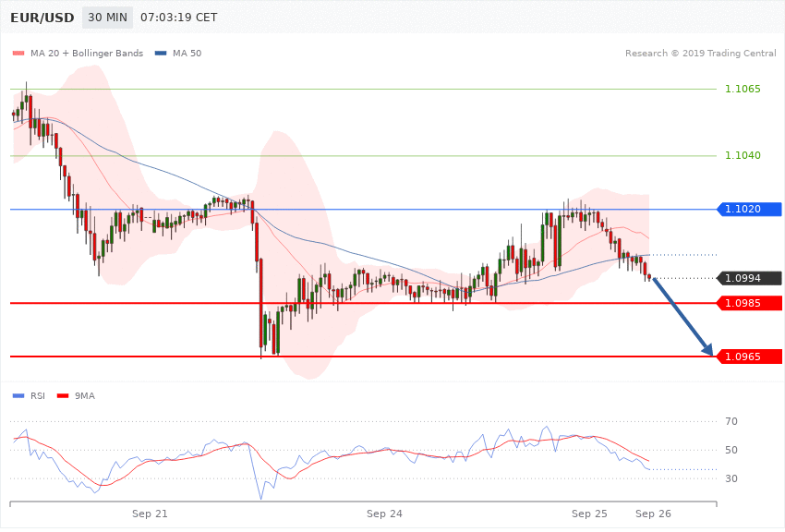Viewport: 785px width, 532px height.
Task: Click the blue MA 50 legend swatch
Action: click(x=161, y=53)
